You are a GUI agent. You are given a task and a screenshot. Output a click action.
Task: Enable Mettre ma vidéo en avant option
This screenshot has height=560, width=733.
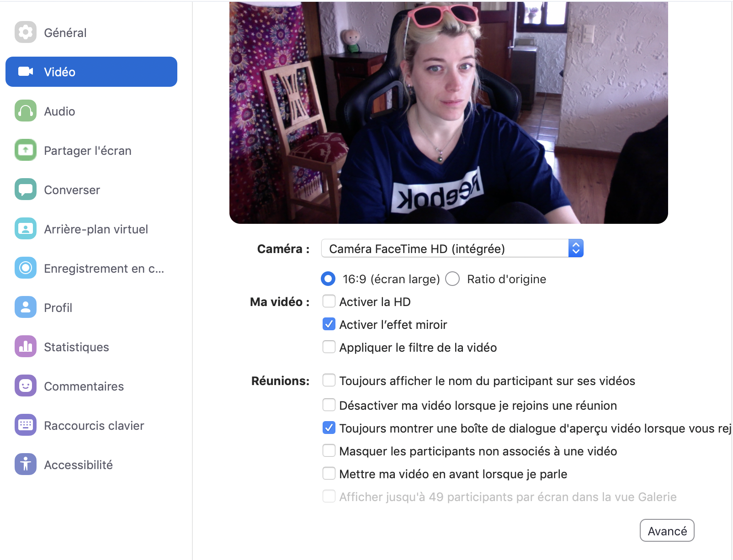(329, 474)
